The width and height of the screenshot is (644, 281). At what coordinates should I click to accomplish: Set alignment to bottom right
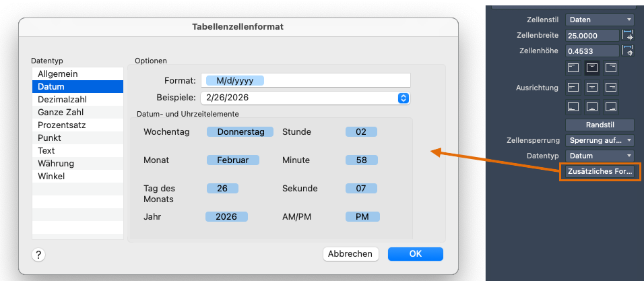pyautogui.click(x=611, y=106)
